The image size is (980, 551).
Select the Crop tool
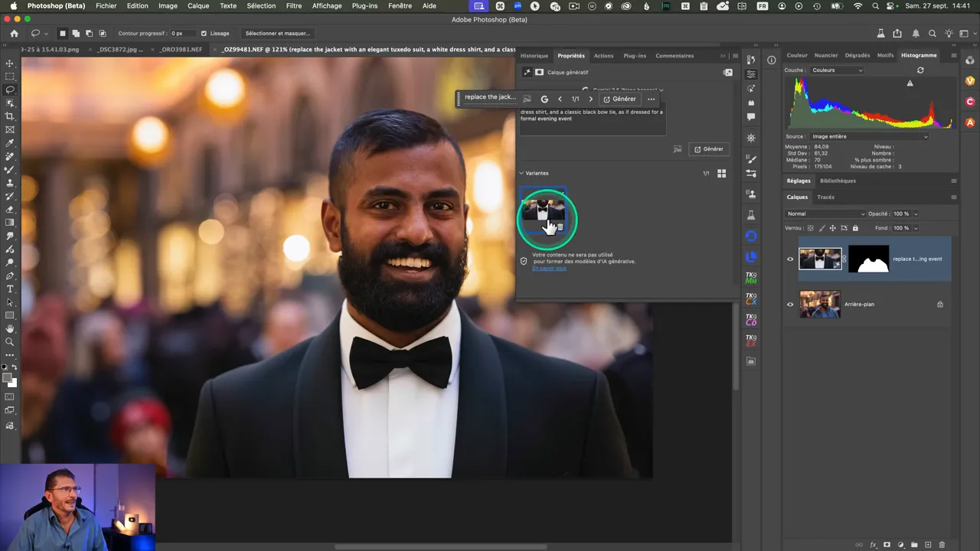click(x=10, y=116)
